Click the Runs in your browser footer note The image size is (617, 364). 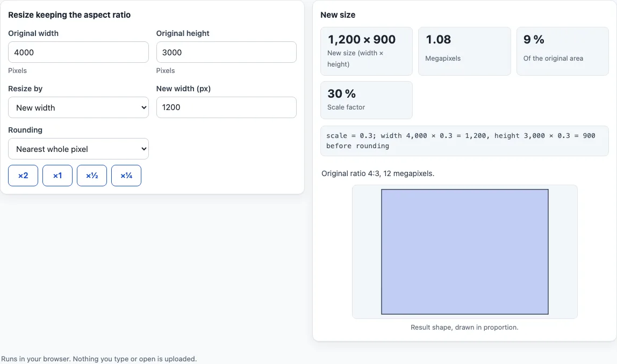tap(99, 359)
